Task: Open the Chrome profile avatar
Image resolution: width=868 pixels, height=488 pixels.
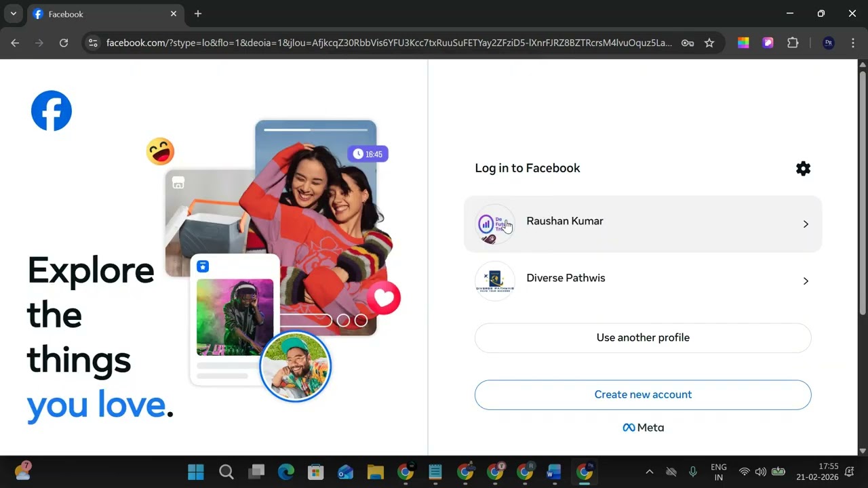Action: (828, 43)
